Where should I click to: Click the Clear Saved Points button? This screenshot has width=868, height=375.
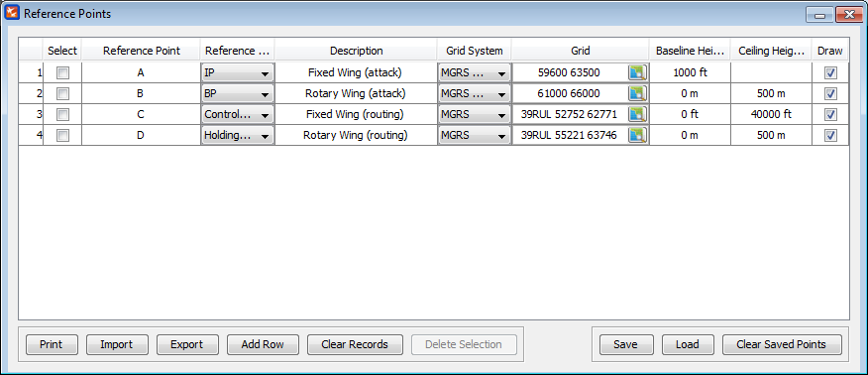coord(782,344)
